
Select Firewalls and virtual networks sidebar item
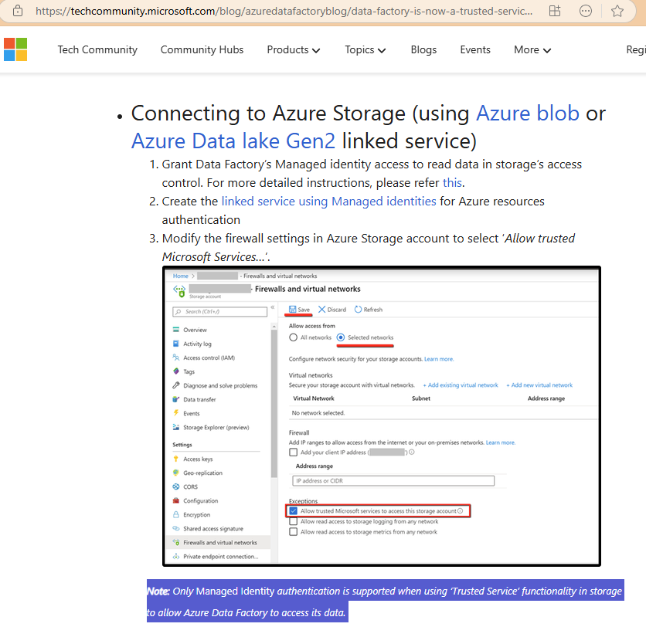[219, 542]
